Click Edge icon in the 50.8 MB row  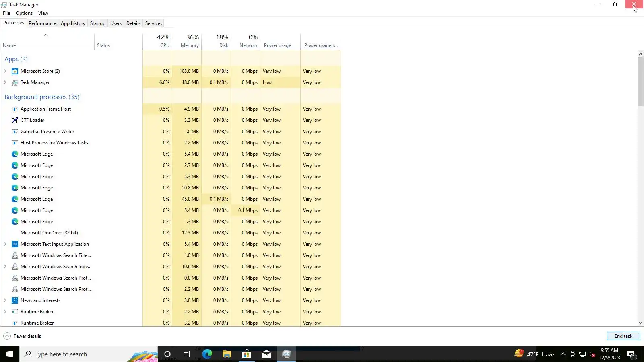tap(15, 188)
